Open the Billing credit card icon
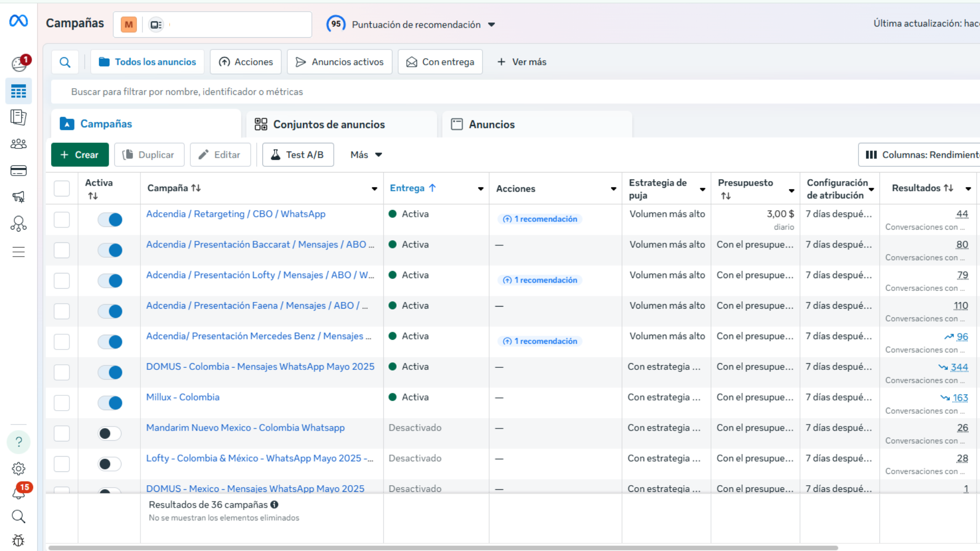This screenshot has width=980, height=551. (18, 170)
